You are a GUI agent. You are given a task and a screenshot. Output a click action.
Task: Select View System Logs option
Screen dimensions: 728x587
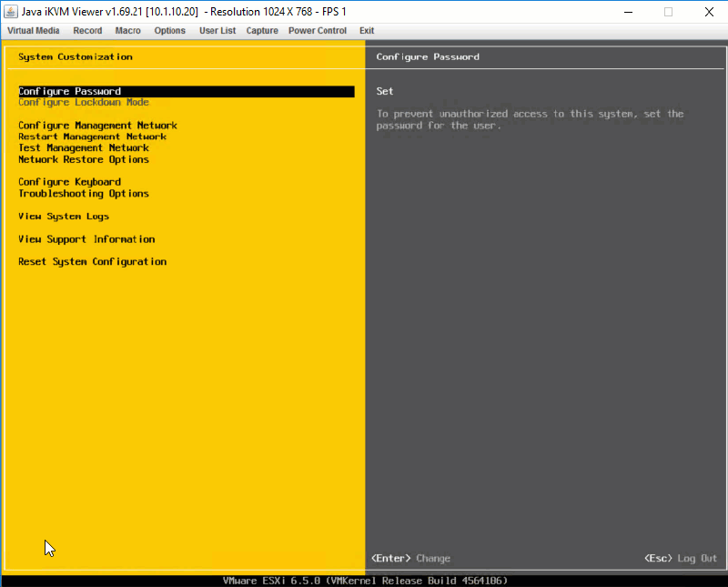(x=63, y=216)
